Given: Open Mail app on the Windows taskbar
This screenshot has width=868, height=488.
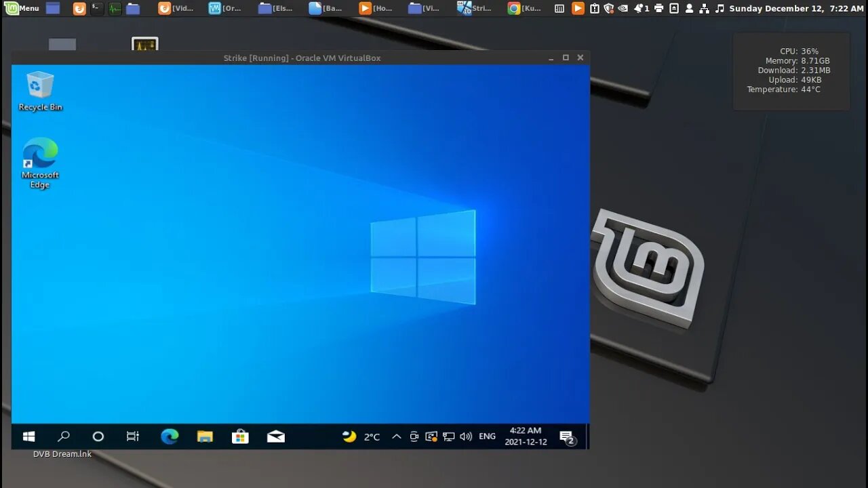Looking at the screenshot, I should [276, 436].
